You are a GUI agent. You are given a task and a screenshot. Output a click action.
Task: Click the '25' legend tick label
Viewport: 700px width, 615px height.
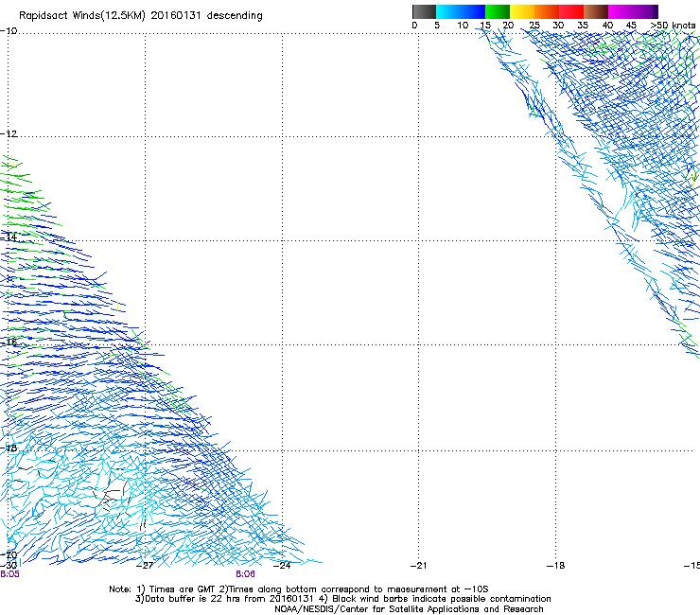[x=534, y=26]
